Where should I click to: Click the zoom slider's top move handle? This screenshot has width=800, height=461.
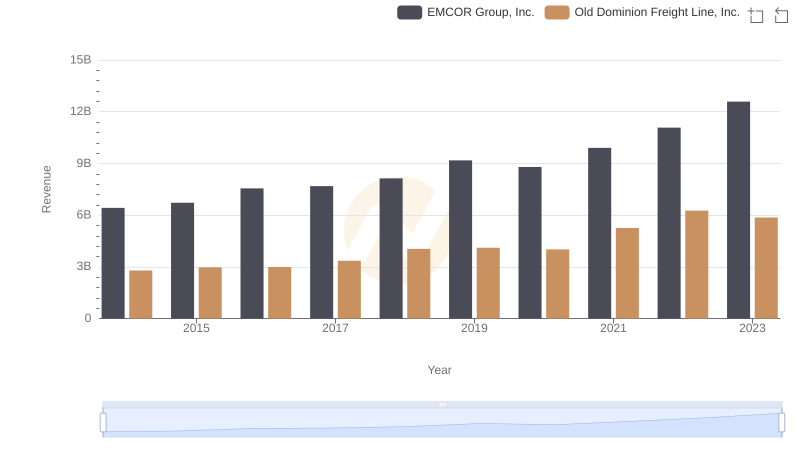click(442, 404)
